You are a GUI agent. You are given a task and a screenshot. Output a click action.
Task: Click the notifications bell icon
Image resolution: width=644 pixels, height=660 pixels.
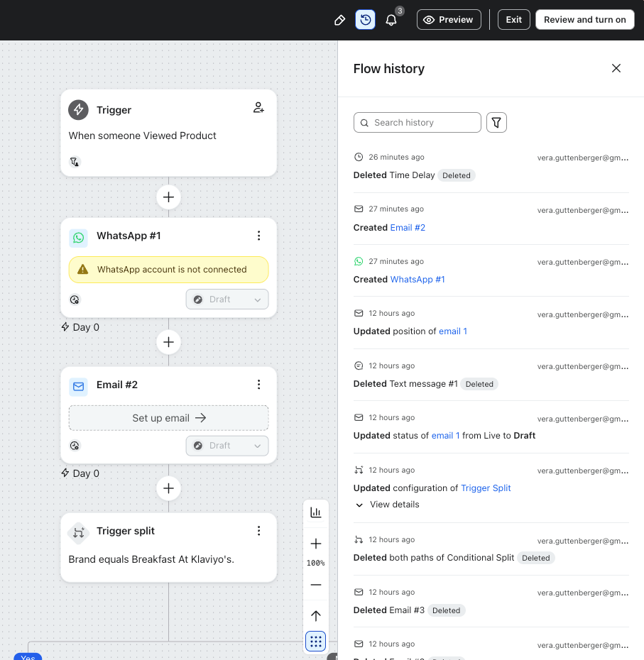(391, 20)
